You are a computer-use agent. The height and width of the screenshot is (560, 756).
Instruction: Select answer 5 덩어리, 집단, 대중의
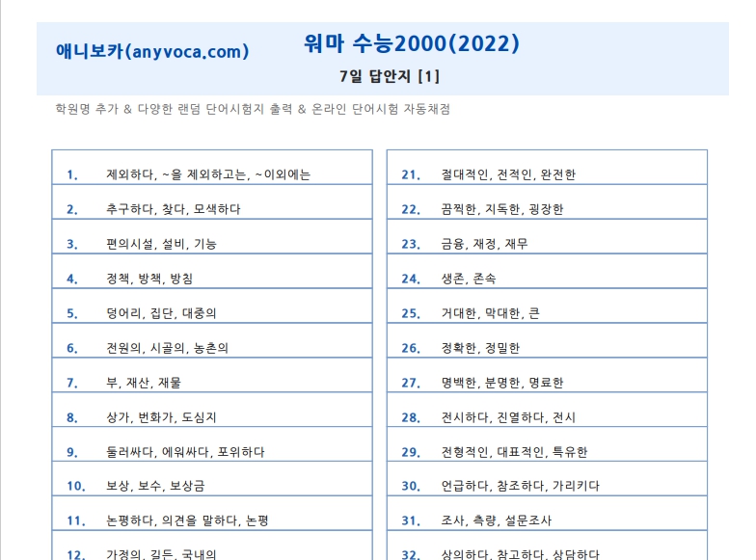pos(161,313)
